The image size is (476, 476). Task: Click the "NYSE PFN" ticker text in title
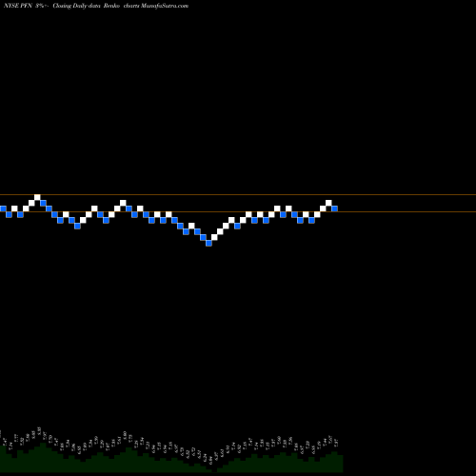[x=18, y=6]
